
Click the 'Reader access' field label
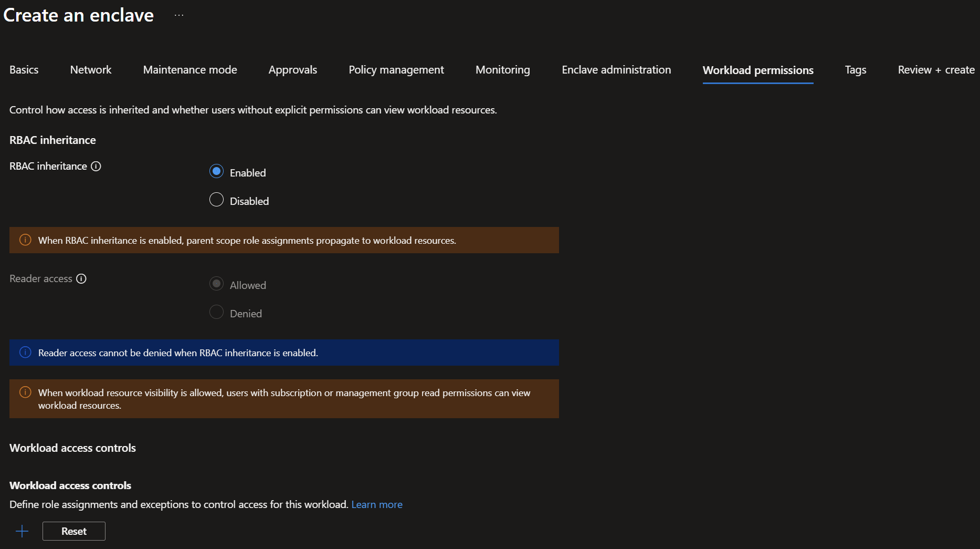point(41,278)
